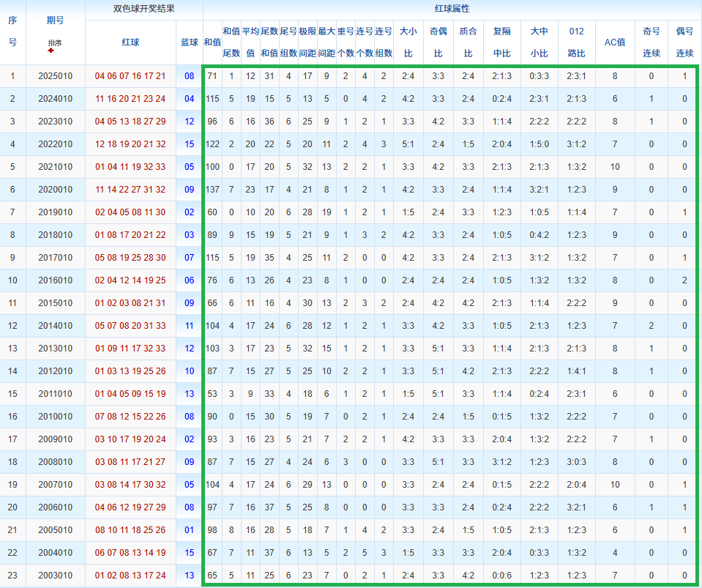Open issue number 2025010
The image size is (702, 588).
pyautogui.click(x=55, y=76)
